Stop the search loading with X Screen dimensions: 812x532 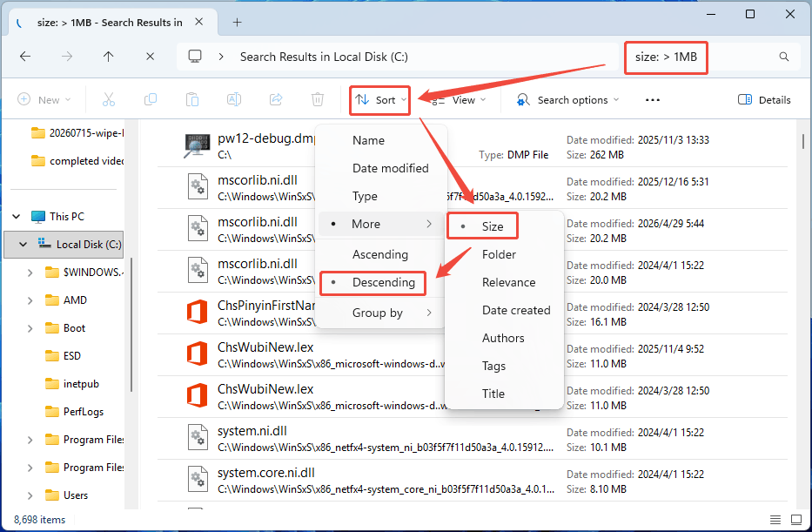(151, 57)
